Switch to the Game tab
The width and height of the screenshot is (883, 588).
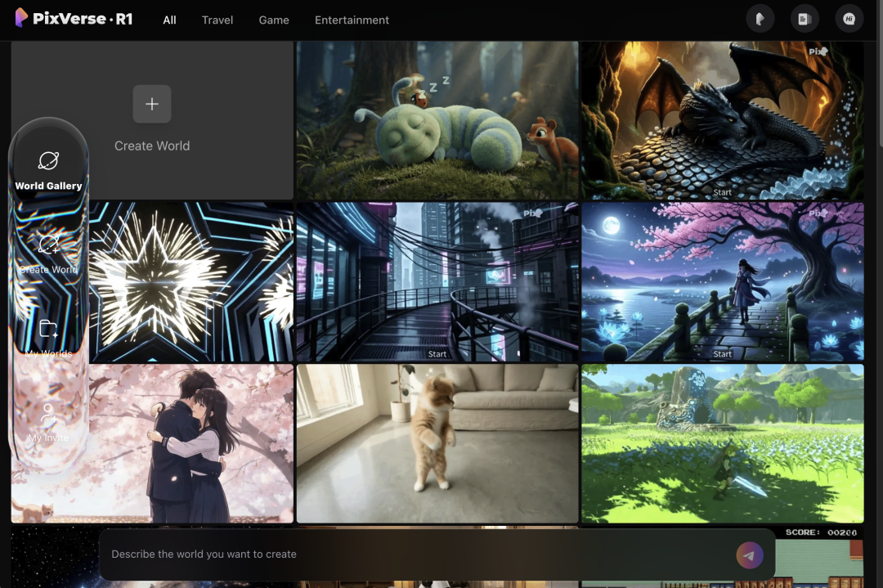pyautogui.click(x=274, y=20)
